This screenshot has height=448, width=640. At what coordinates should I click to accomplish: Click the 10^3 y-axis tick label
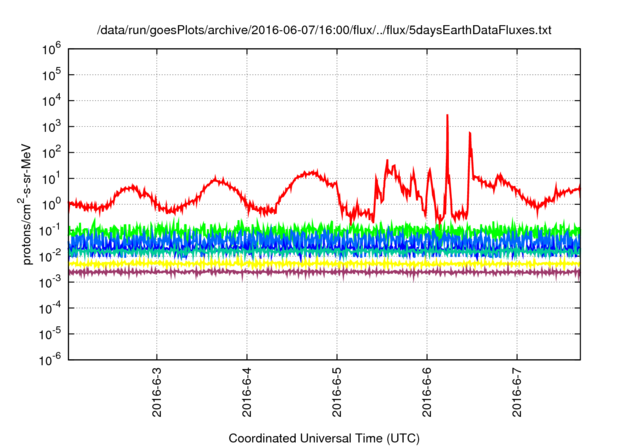(x=51, y=126)
